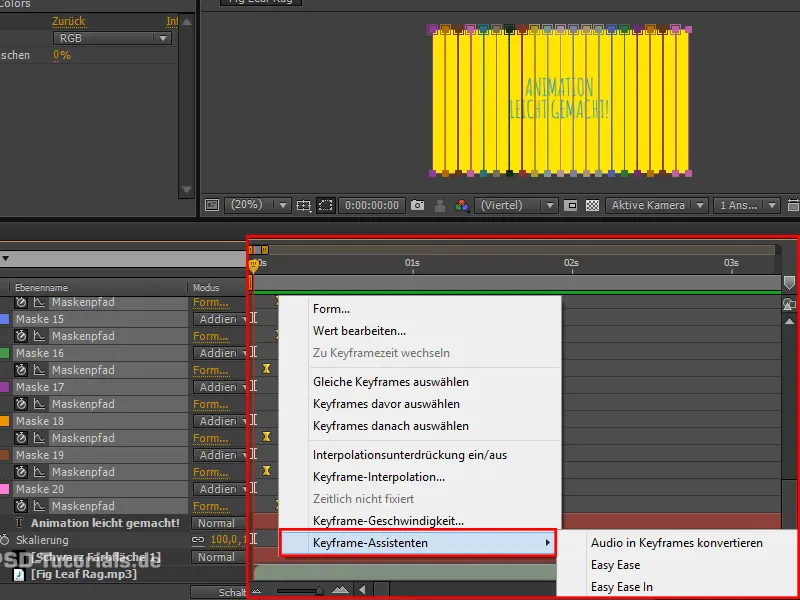Viewport: 800px width, 600px height.
Task: Click the timeline zoom slider handle
Action: tap(319, 591)
